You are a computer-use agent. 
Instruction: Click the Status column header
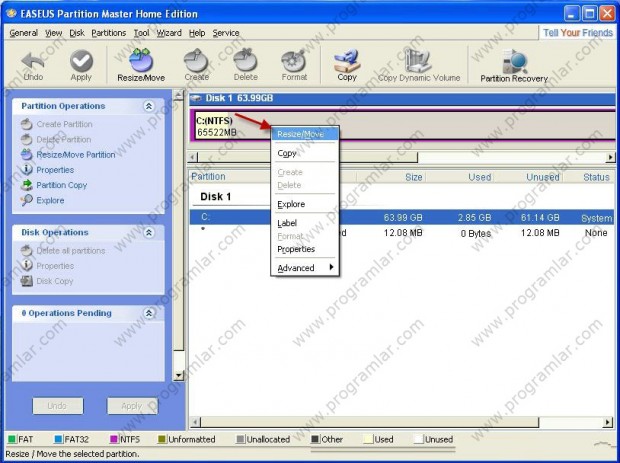pyautogui.click(x=596, y=177)
